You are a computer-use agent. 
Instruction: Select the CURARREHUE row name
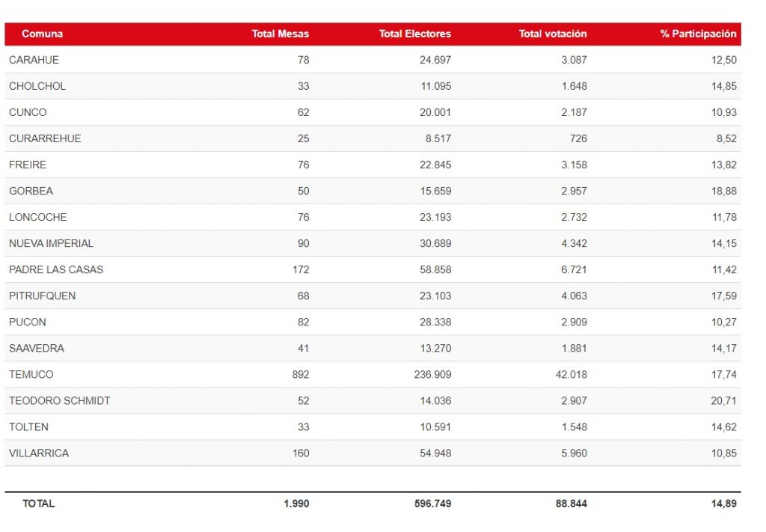click(x=45, y=138)
